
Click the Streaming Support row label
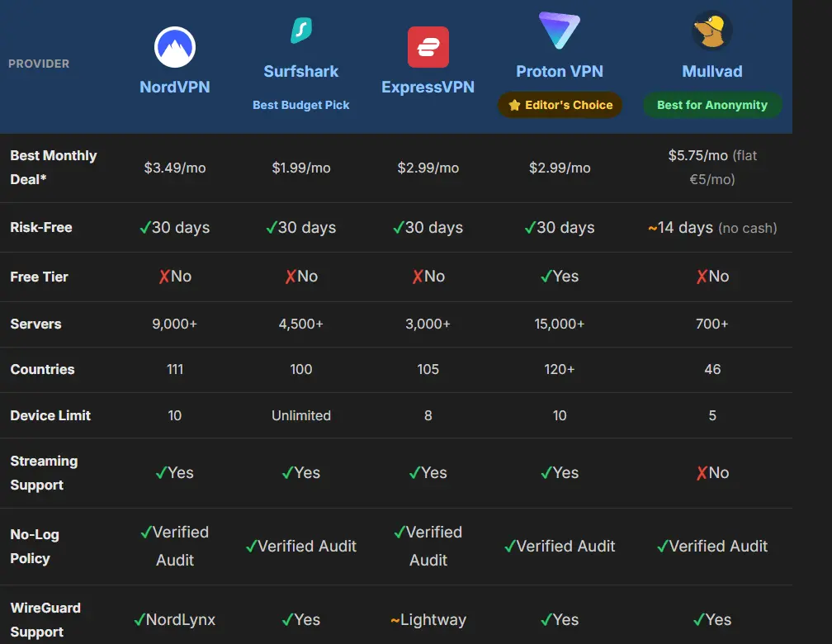point(44,473)
